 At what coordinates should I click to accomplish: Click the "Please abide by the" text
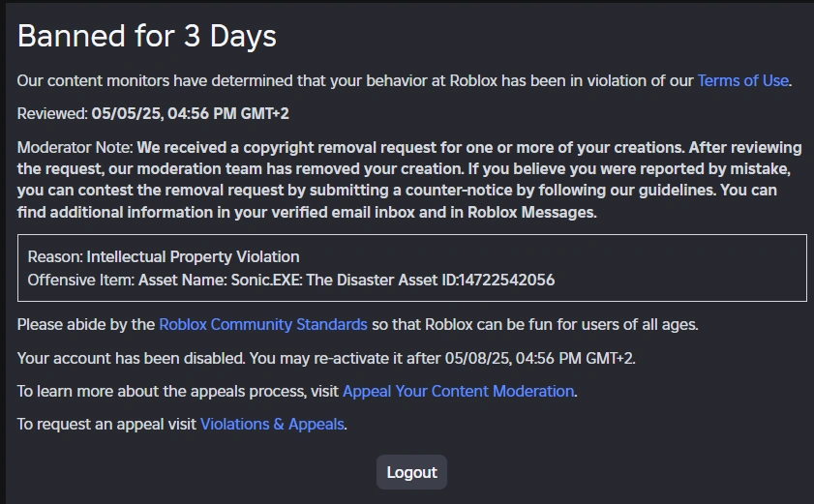click(x=85, y=324)
